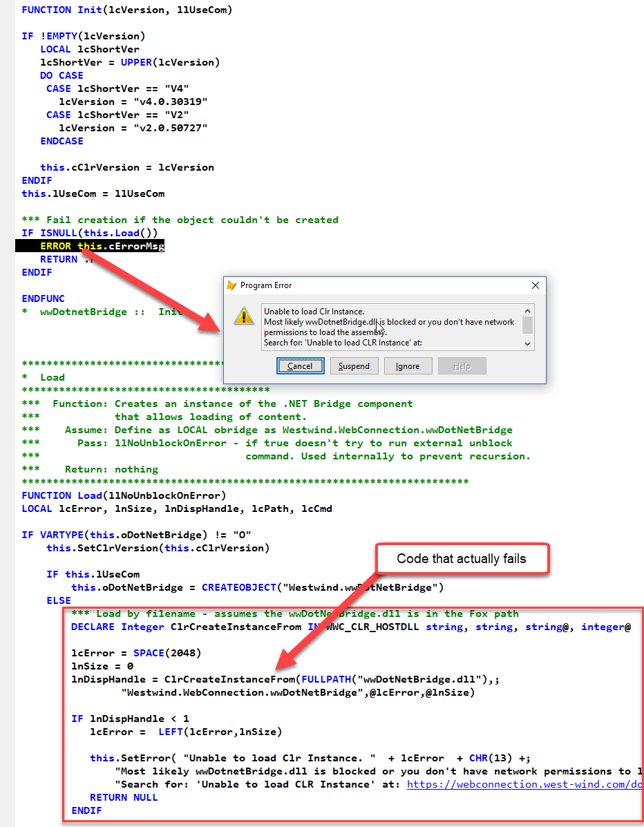Viewport: 644px width, 827px height.
Task: Click the "*** Fail creation if the object couldn't be created" comment
Action: pyautogui.click(x=180, y=220)
